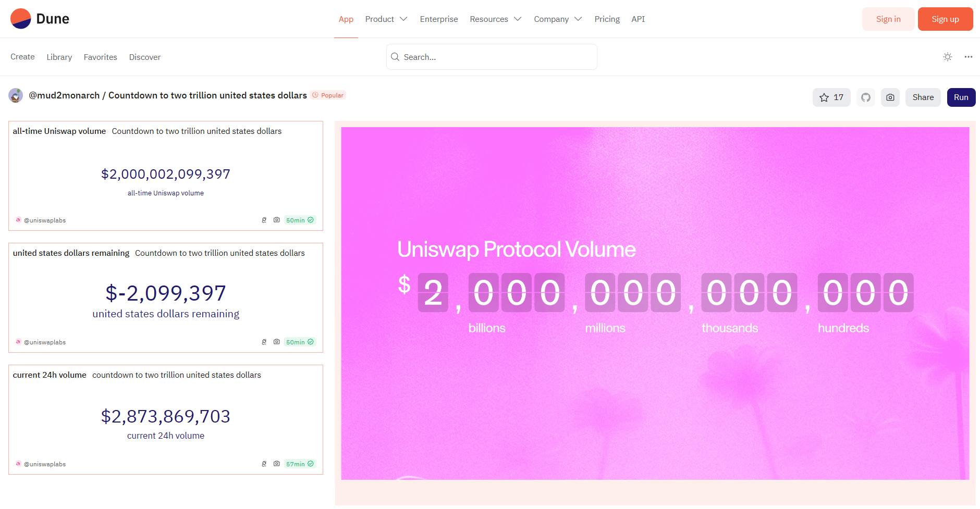Click 50min refresh status in dollars remaining card
The image size is (980, 509).
(300, 342)
